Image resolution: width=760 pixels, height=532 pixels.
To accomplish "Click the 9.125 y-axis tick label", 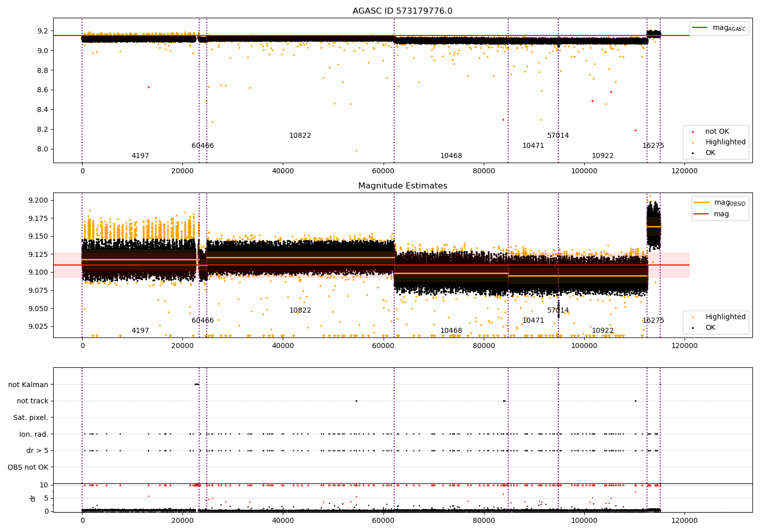I will click(38, 254).
